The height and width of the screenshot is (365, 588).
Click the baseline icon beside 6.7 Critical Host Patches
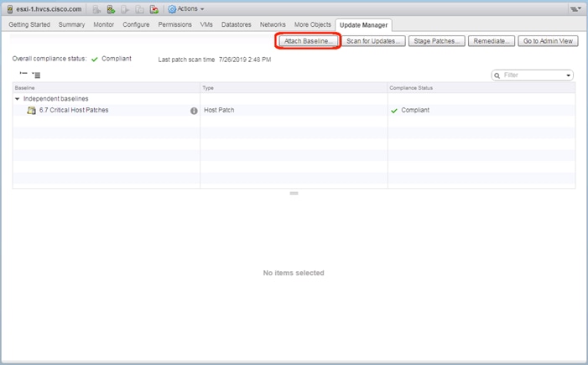coord(32,110)
